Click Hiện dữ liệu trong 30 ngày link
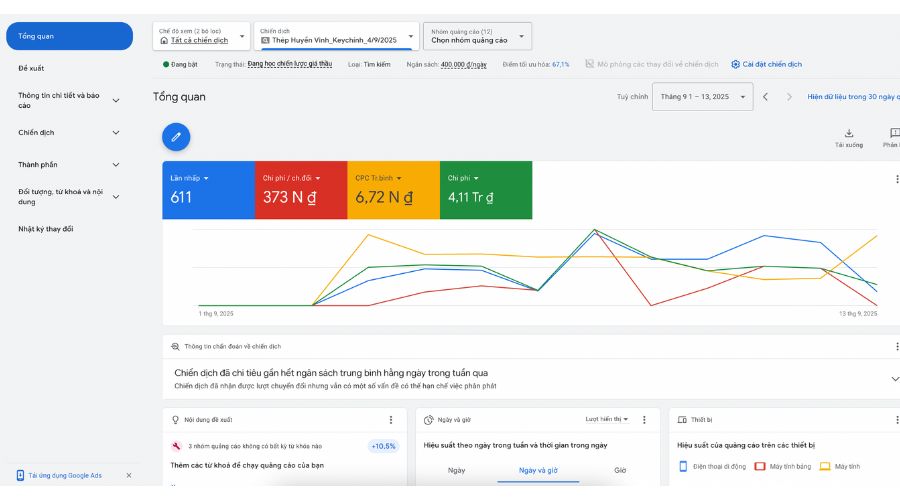 coord(854,97)
